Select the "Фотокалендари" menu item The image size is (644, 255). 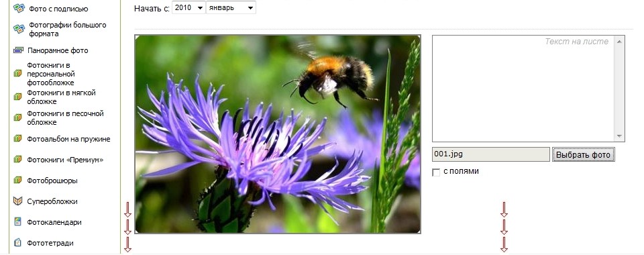tap(54, 222)
